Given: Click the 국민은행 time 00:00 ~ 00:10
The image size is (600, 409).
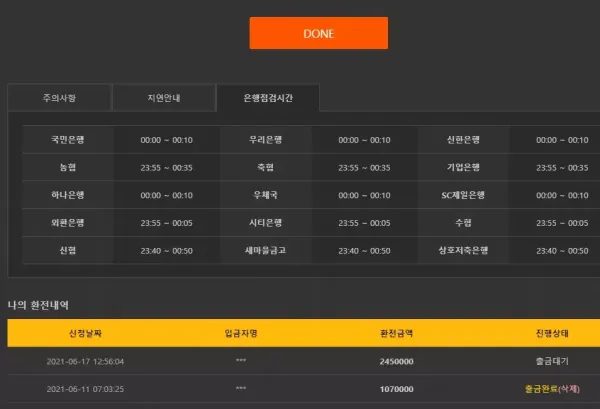Looking at the screenshot, I should click(x=166, y=140).
